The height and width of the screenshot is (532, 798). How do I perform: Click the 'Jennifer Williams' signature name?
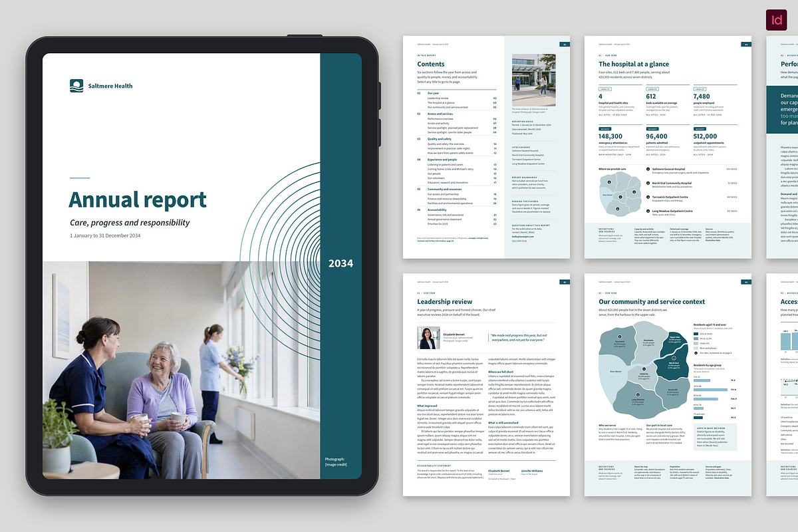click(531, 471)
